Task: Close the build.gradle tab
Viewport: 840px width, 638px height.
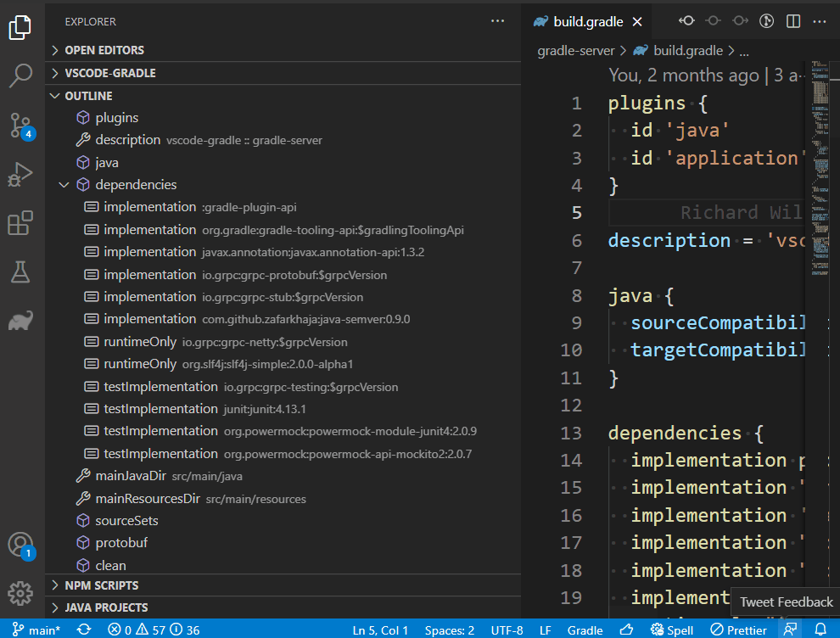Action: click(637, 21)
